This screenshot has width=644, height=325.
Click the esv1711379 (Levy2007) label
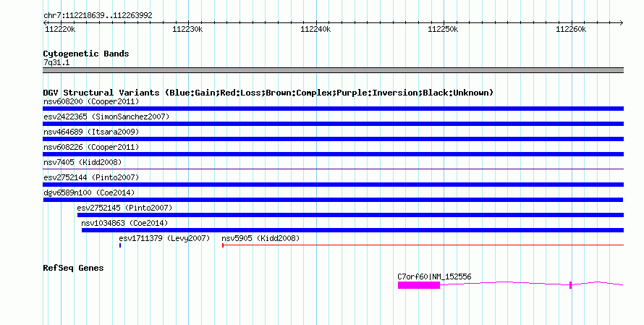(x=164, y=238)
